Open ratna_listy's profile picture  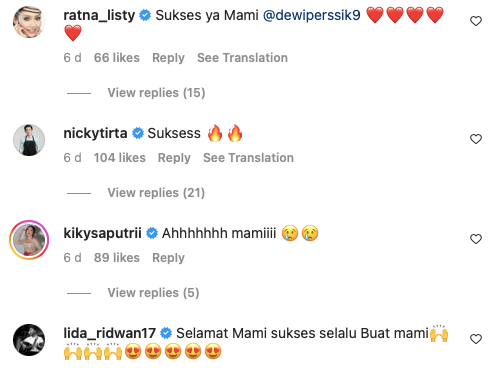pos(29,22)
